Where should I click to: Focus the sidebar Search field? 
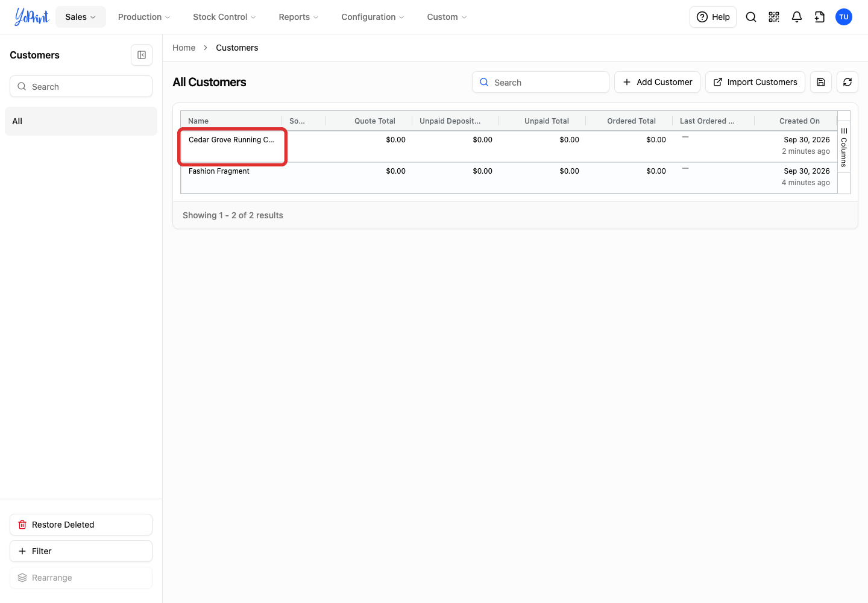(81, 86)
